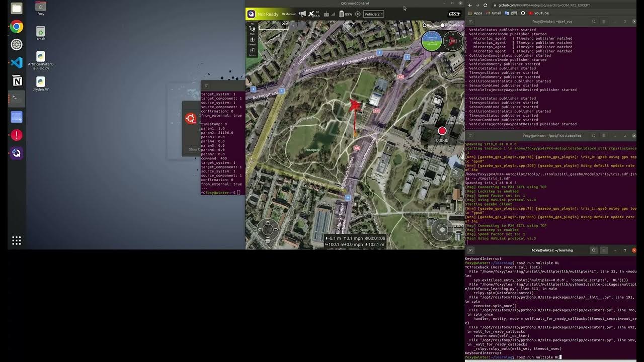This screenshot has height=362, width=644.
Task: Open hamburger menu in PX4-Autopilot terminal
Action: point(604,136)
